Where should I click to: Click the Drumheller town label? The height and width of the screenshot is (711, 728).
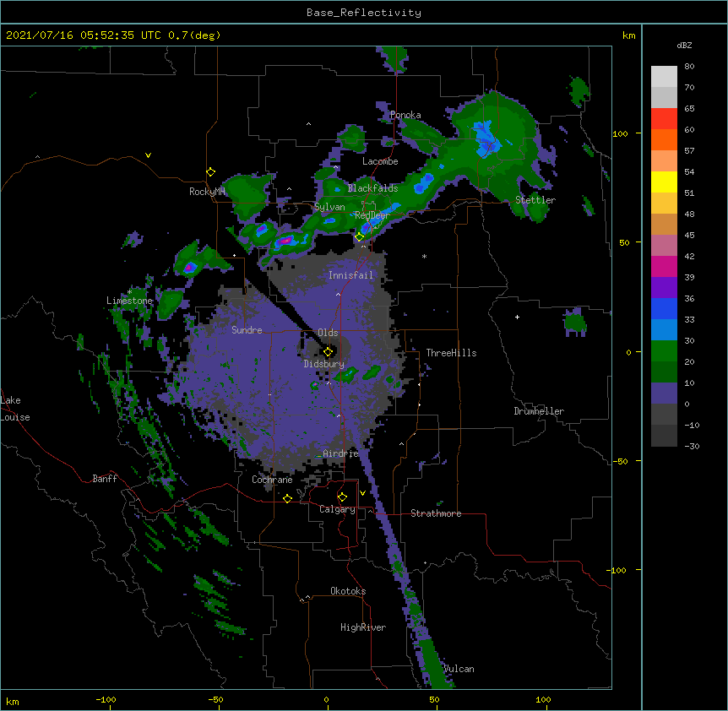point(539,411)
